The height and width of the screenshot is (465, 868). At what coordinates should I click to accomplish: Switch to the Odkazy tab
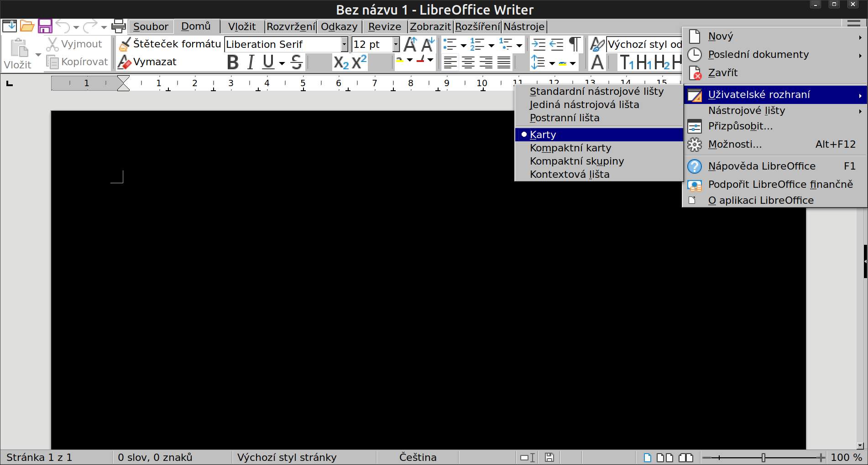point(339,26)
